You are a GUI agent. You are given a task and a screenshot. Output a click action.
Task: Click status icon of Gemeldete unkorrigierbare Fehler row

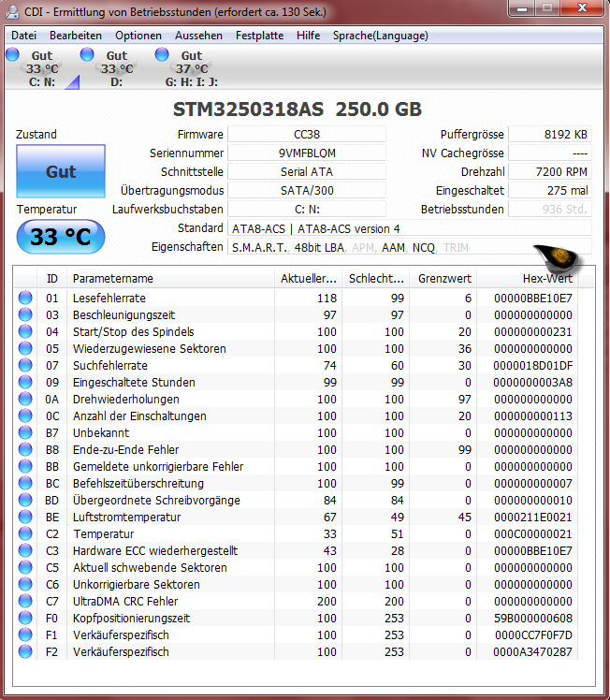pos(25,466)
